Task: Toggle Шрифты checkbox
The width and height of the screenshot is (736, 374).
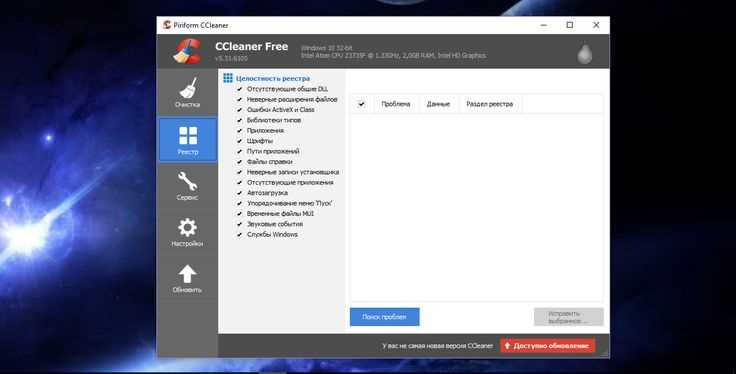Action: pos(239,141)
